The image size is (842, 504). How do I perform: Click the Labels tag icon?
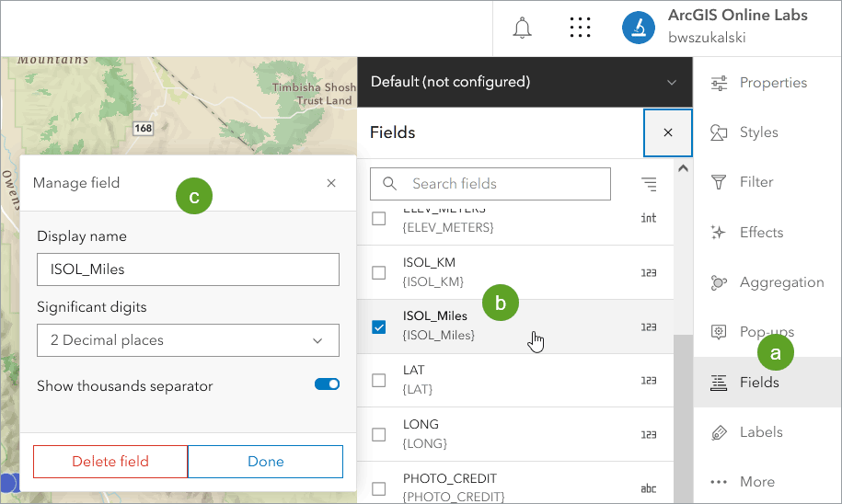coord(719,432)
